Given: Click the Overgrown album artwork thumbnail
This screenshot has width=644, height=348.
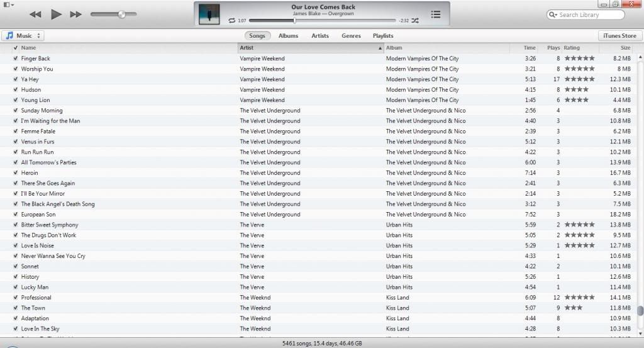Looking at the screenshot, I should (x=209, y=14).
